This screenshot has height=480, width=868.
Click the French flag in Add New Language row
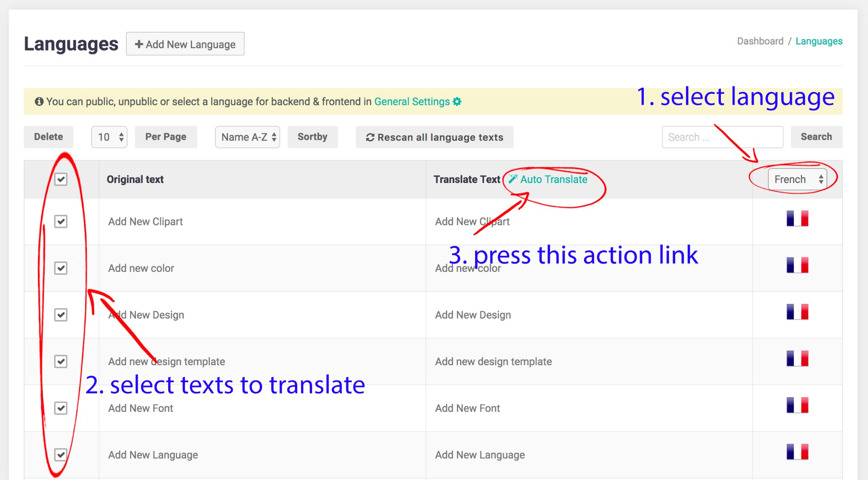pos(797,452)
